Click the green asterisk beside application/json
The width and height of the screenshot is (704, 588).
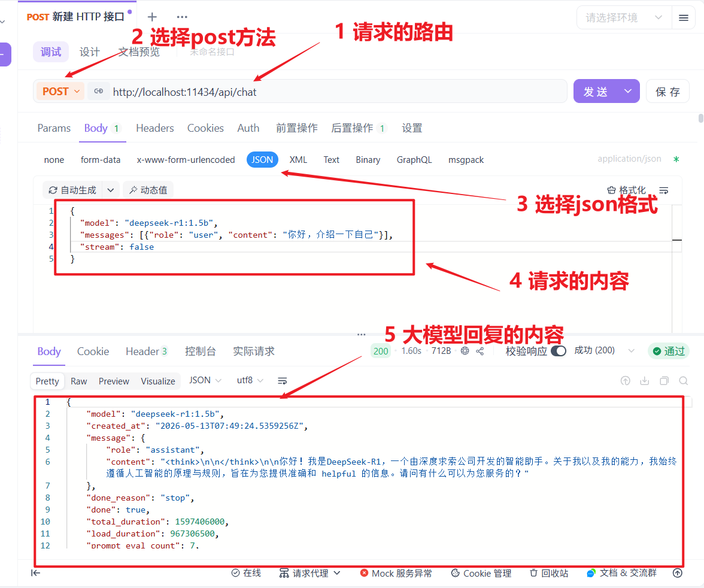(676, 159)
